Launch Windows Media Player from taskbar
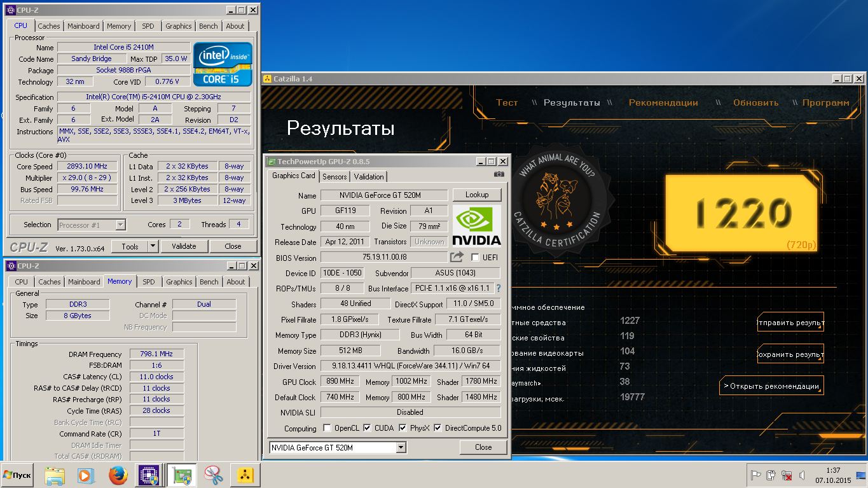 tap(85, 475)
